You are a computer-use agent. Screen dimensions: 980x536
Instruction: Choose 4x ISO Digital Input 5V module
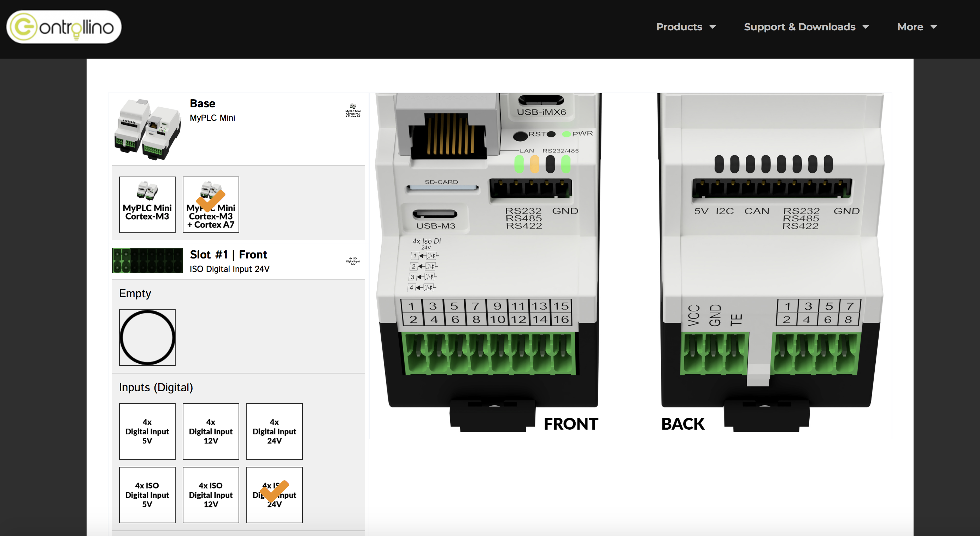click(147, 495)
